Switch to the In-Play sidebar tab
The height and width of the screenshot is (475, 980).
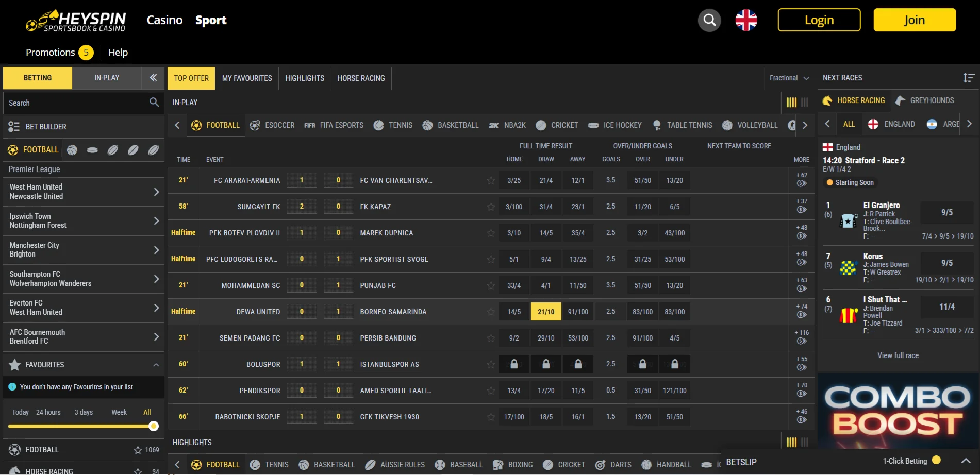[x=107, y=78]
